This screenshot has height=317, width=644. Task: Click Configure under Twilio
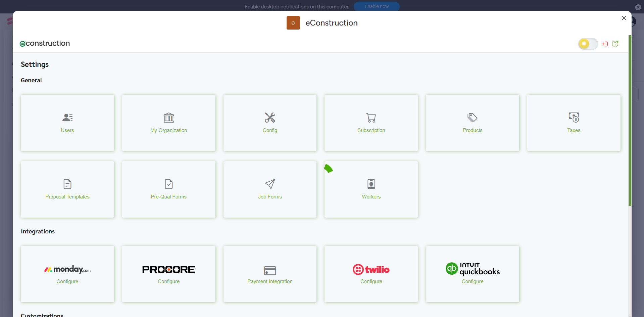coord(371,281)
